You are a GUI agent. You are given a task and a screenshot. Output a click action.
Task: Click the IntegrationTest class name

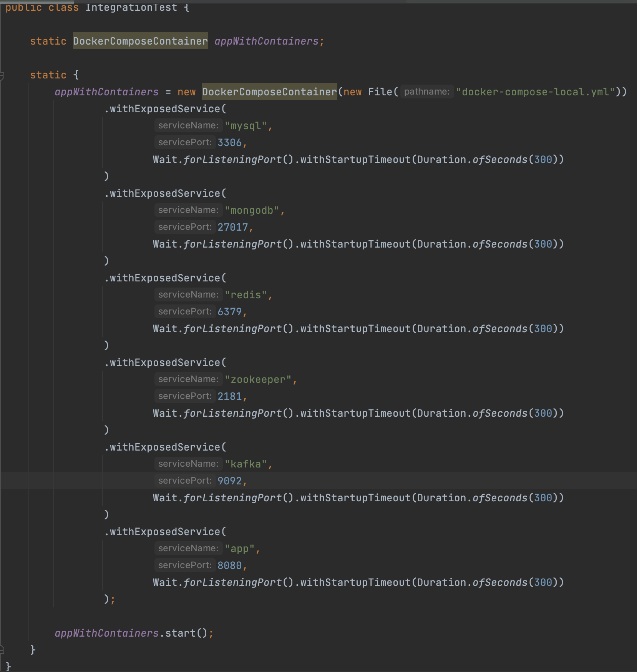tap(131, 7)
